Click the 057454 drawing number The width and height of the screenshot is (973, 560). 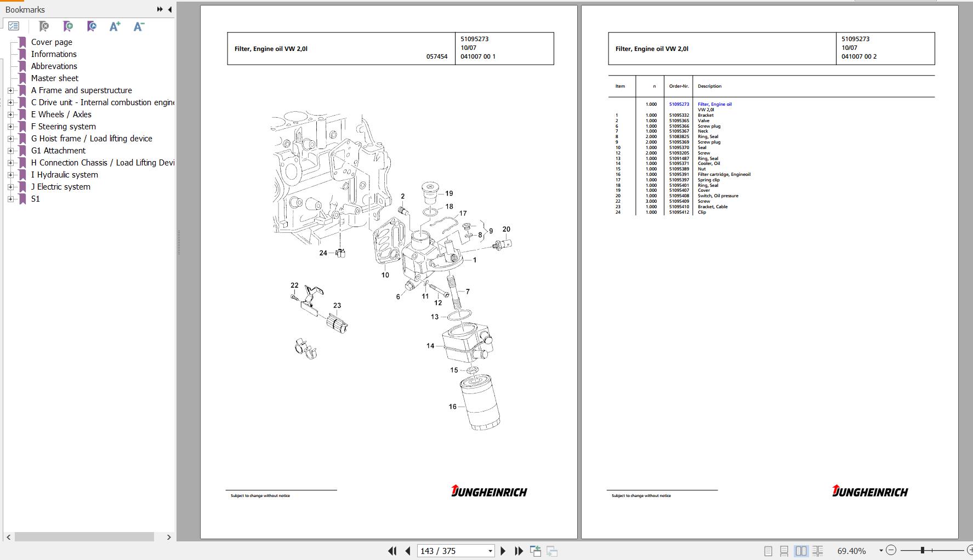437,56
